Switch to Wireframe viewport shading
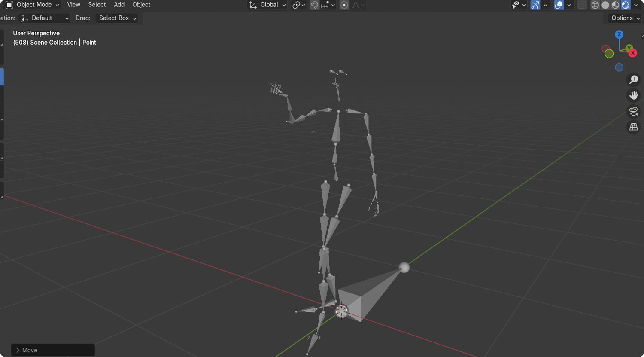The width and height of the screenshot is (644, 357). point(595,5)
